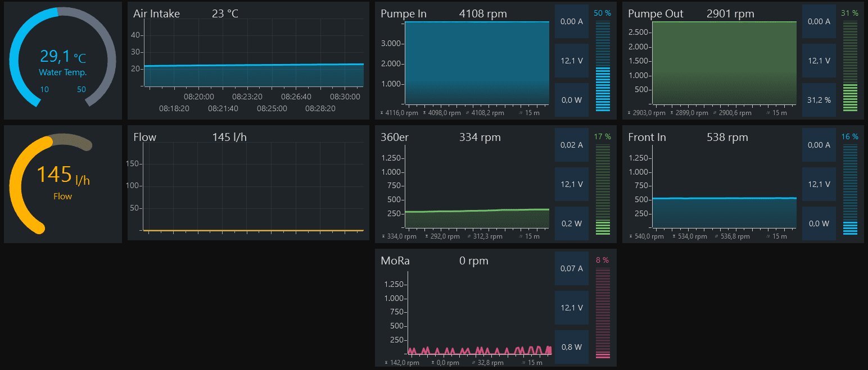The height and width of the screenshot is (370, 868).
Task: Click the 360er time span icon
Action: [521, 236]
